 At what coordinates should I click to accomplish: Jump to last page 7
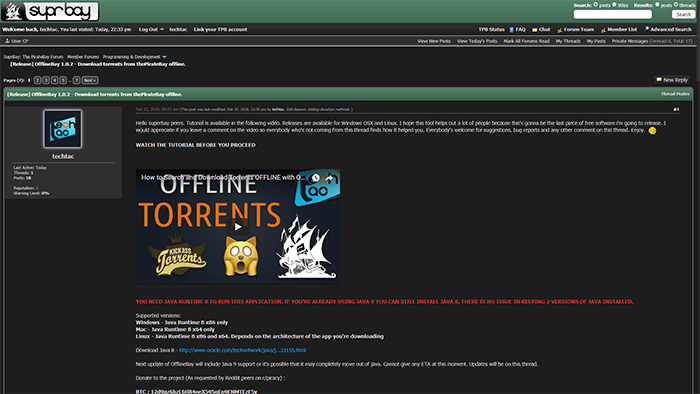pos(76,80)
